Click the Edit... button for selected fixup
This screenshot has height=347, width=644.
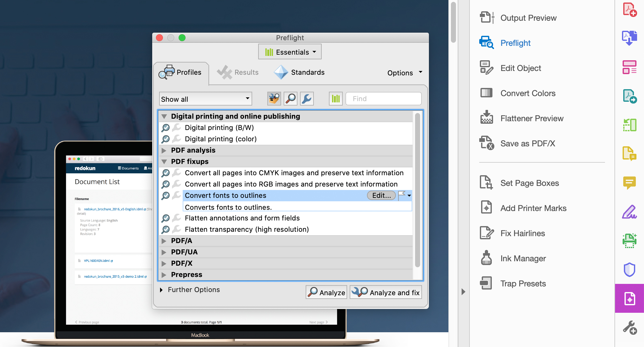(381, 195)
